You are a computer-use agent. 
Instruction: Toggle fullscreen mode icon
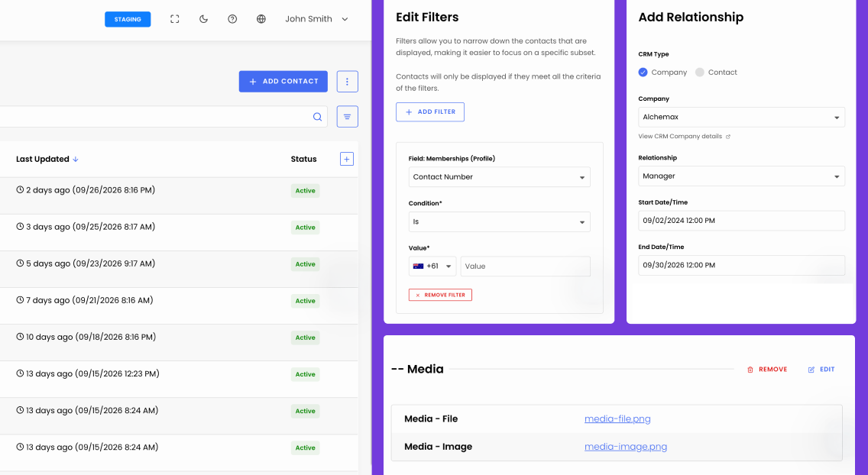pyautogui.click(x=174, y=19)
